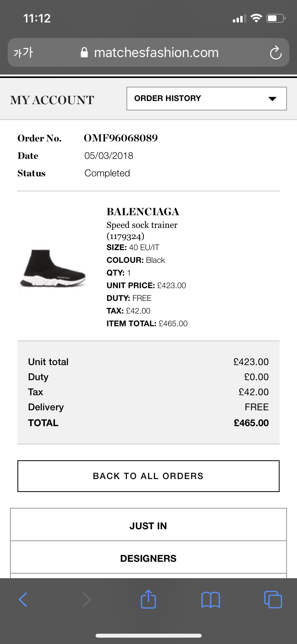
Task: Open the Safari bookmarks icon
Action: (x=210, y=599)
